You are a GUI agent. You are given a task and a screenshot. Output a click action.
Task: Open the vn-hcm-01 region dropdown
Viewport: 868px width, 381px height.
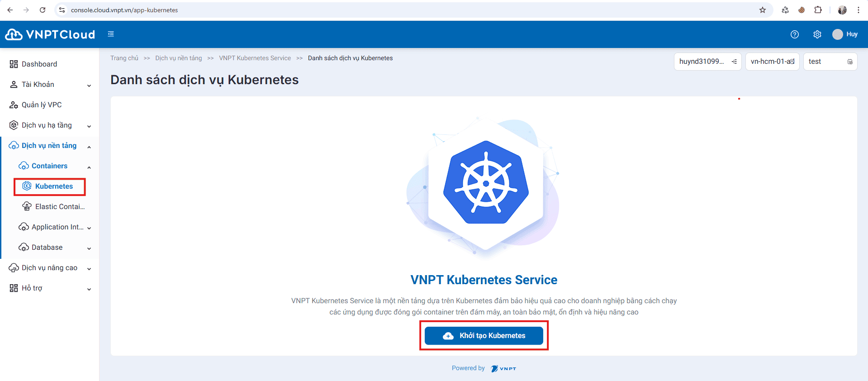(772, 62)
